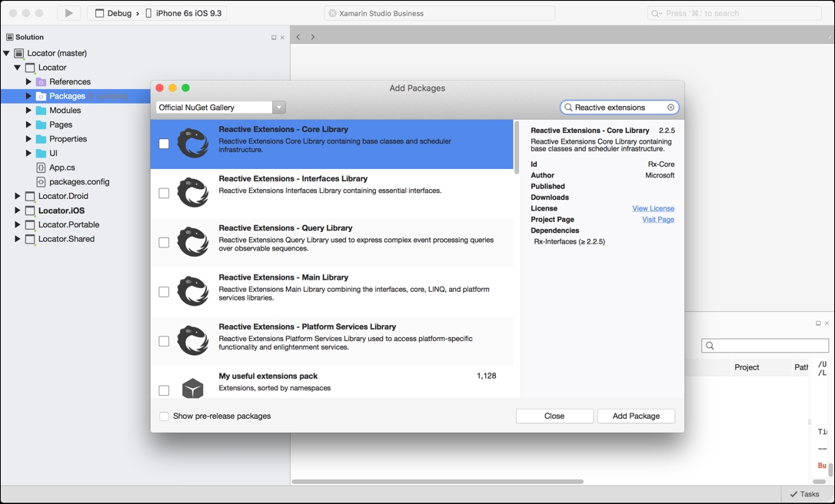The image size is (835, 504).
Task: Expand the UI folder
Action: pos(28,154)
